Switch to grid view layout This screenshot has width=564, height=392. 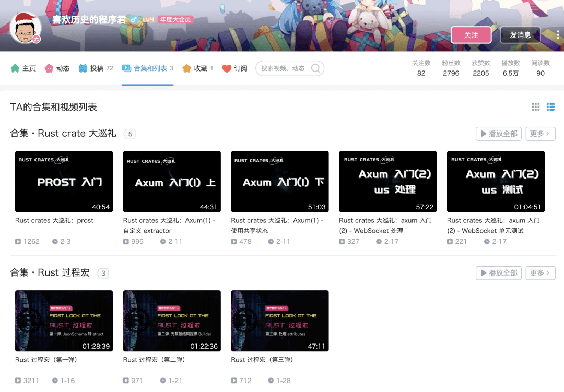(535, 107)
